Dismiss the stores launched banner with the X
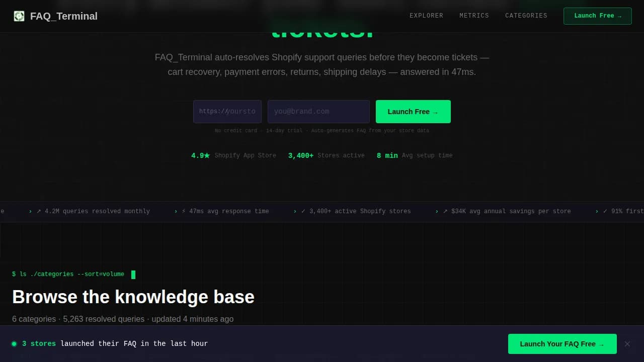Image resolution: width=644 pixels, height=362 pixels. click(627, 344)
